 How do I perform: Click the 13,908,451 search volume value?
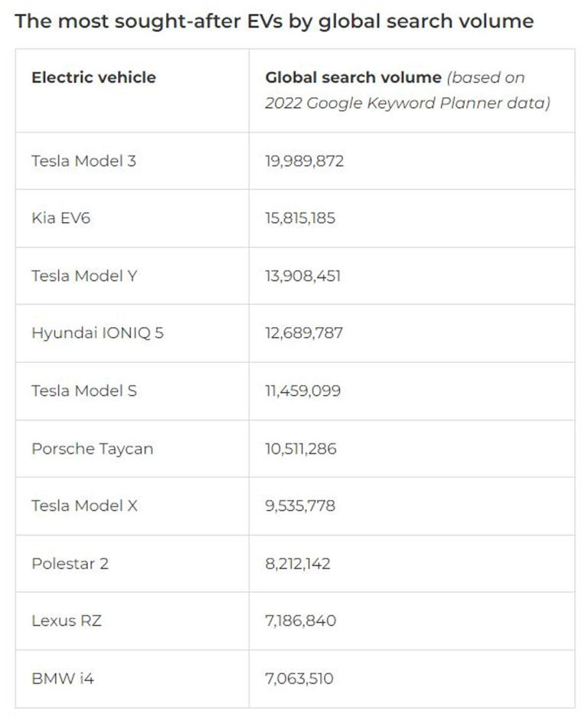tap(303, 276)
